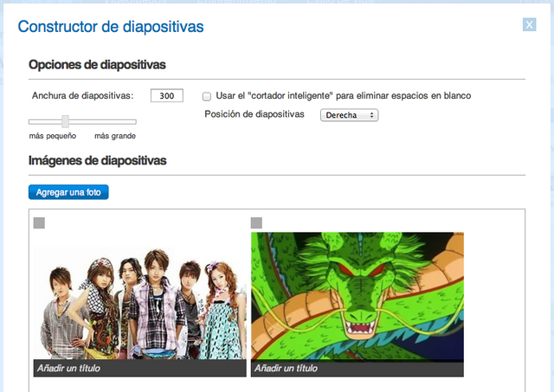Click the 'Posición de diapositivas' label
The width and height of the screenshot is (554, 392).
point(254,114)
